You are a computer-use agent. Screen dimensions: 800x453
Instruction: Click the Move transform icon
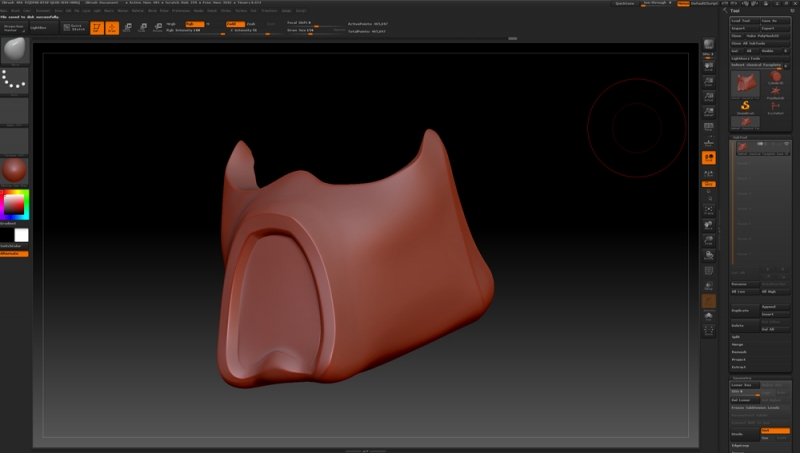coord(127,28)
